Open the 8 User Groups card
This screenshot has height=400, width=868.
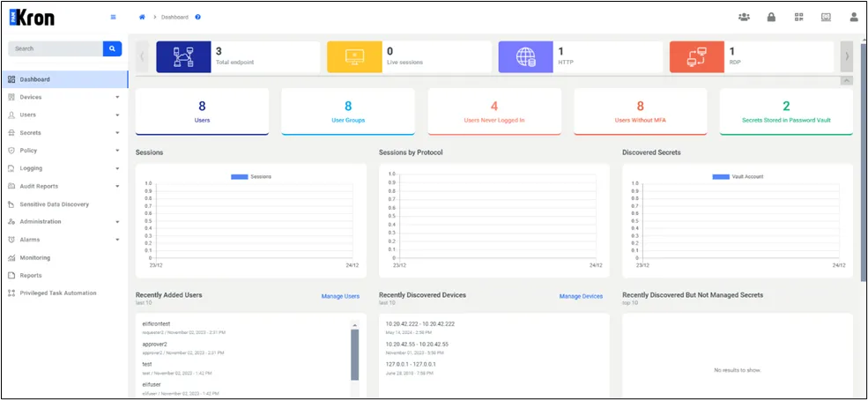348,111
